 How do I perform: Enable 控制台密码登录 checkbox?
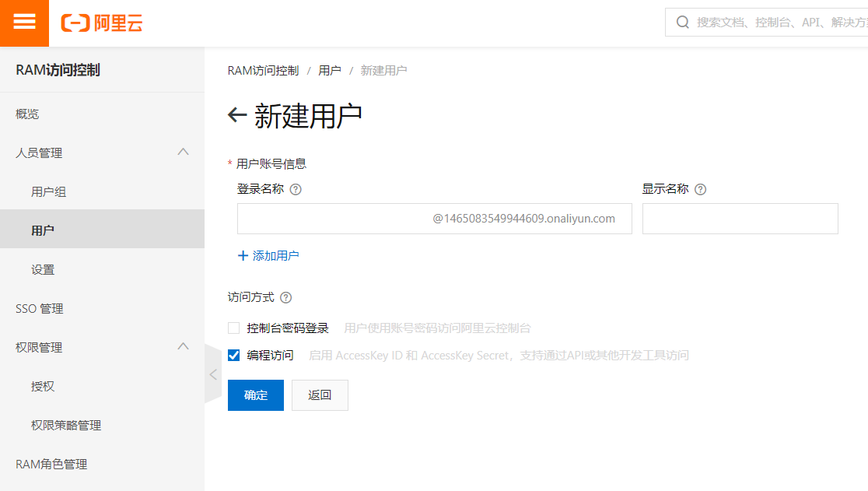click(x=233, y=328)
